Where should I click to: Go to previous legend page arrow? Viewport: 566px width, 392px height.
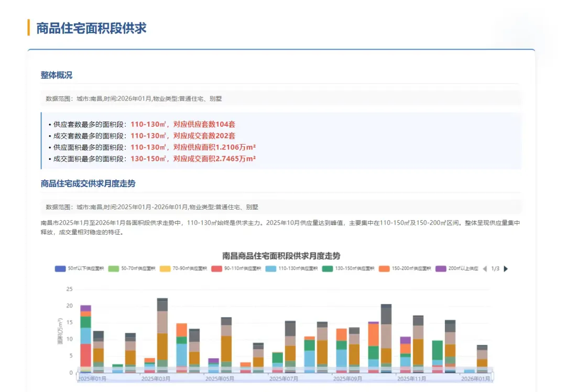pyautogui.click(x=485, y=268)
